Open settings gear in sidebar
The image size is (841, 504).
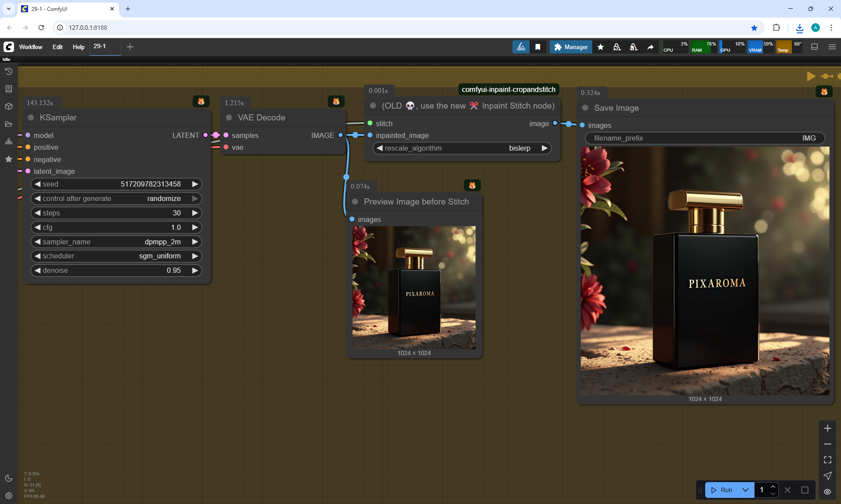pyautogui.click(x=8, y=496)
